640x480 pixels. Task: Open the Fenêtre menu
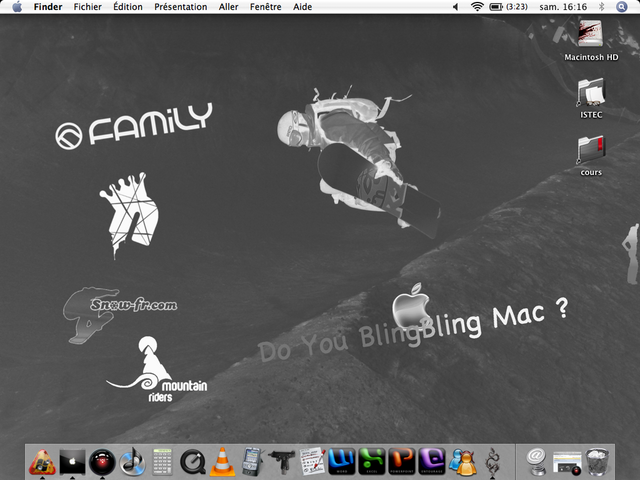pyautogui.click(x=265, y=7)
